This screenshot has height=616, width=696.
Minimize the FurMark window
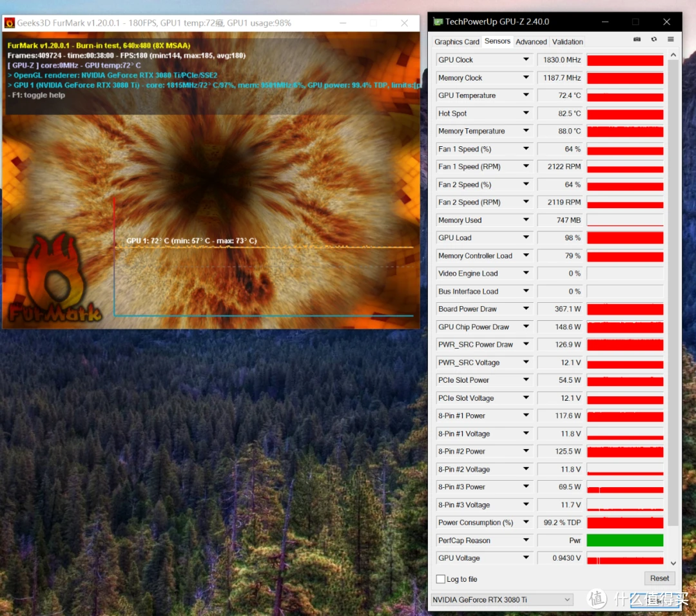pos(343,23)
